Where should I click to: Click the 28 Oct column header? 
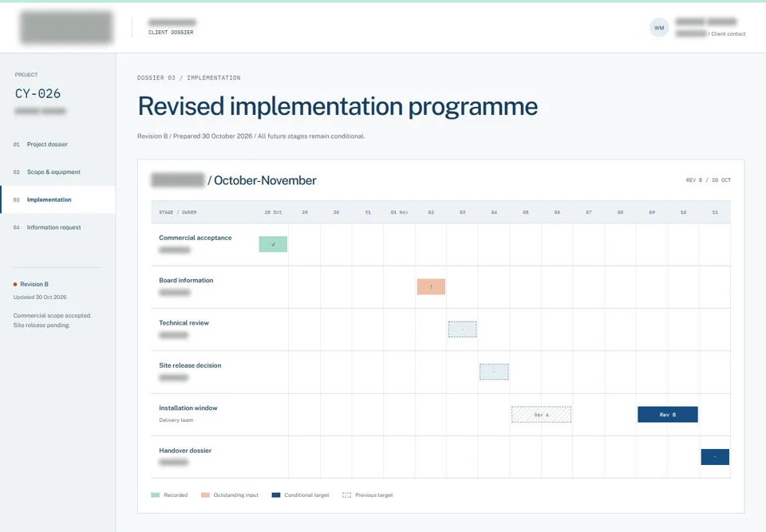click(273, 212)
